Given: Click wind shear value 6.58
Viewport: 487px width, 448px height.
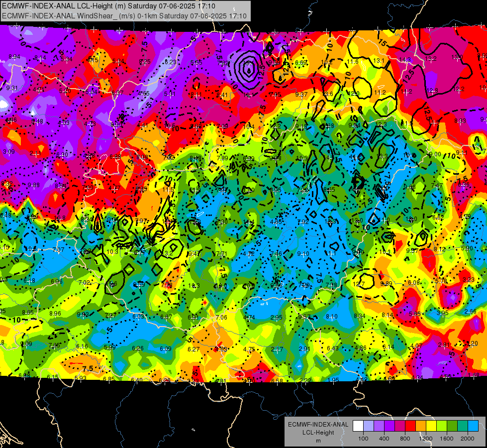Looking at the screenshot, I should click(277, 381).
